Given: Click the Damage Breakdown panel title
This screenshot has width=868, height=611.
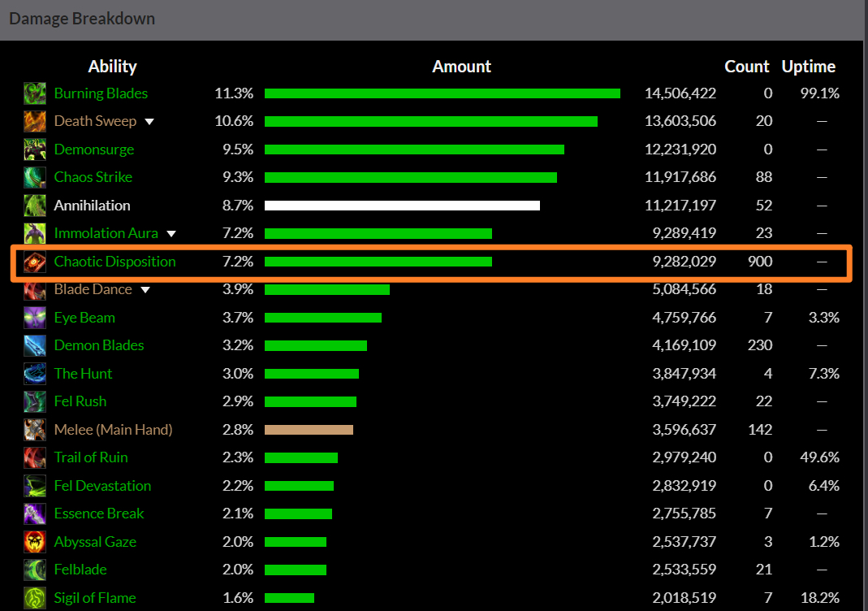Looking at the screenshot, I should click(82, 18).
